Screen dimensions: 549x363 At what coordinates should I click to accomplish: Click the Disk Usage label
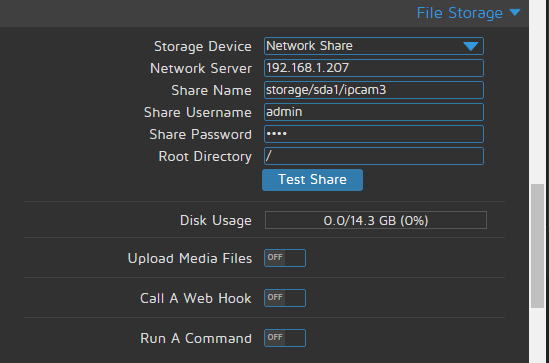pos(216,221)
